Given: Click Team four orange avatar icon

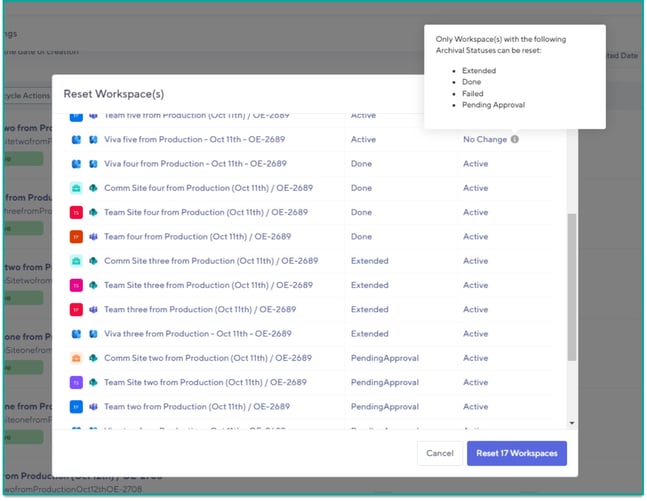Looking at the screenshot, I should [x=76, y=237].
